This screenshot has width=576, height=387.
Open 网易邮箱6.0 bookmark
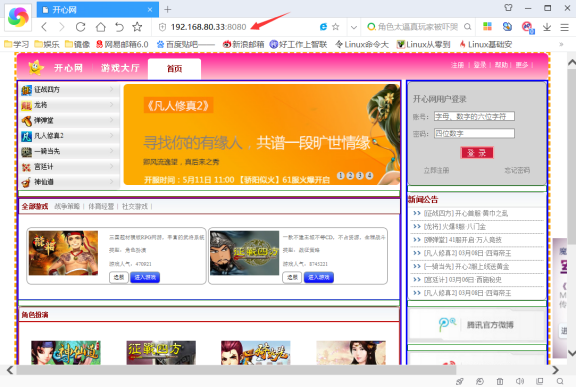click(122, 44)
